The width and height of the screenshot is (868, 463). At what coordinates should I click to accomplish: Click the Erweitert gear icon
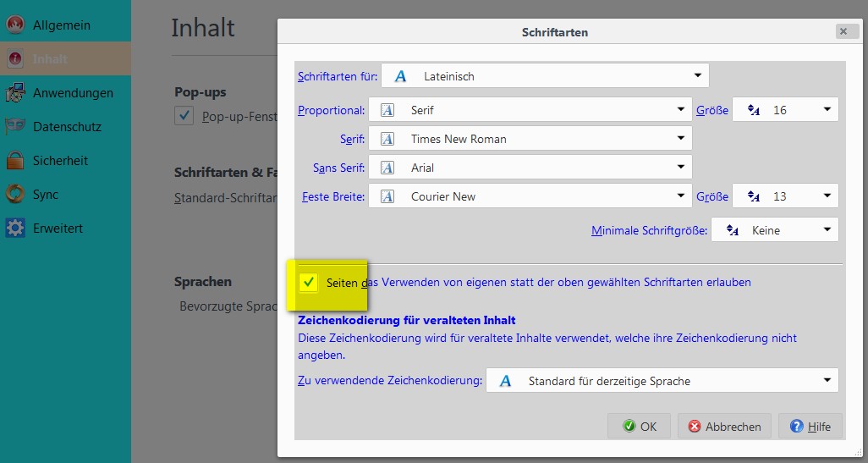coord(15,228)
